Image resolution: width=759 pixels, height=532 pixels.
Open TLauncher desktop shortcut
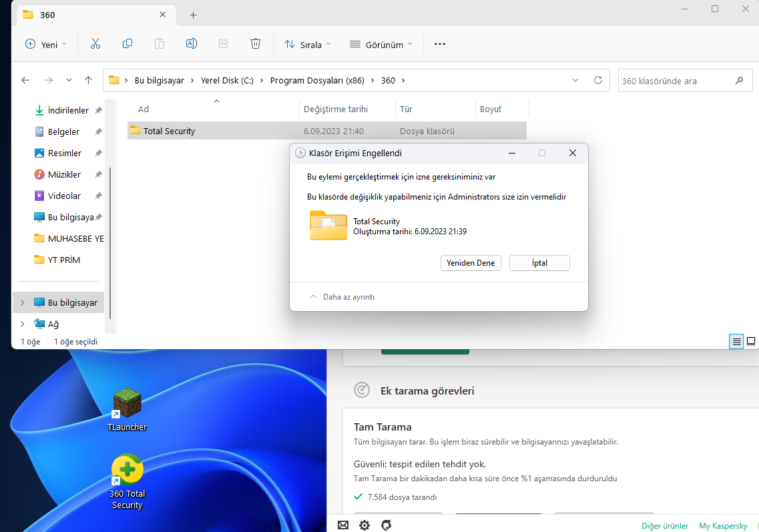[x=127, y=410]
